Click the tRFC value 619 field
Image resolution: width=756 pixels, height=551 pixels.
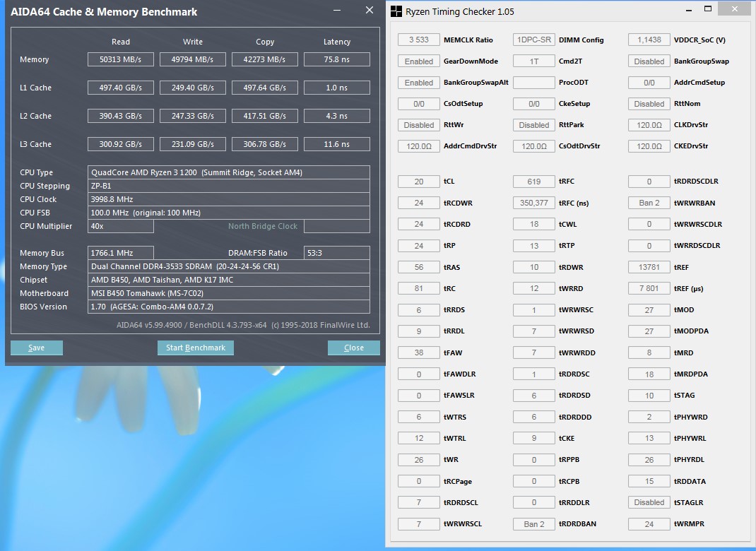tap(533, 182)
